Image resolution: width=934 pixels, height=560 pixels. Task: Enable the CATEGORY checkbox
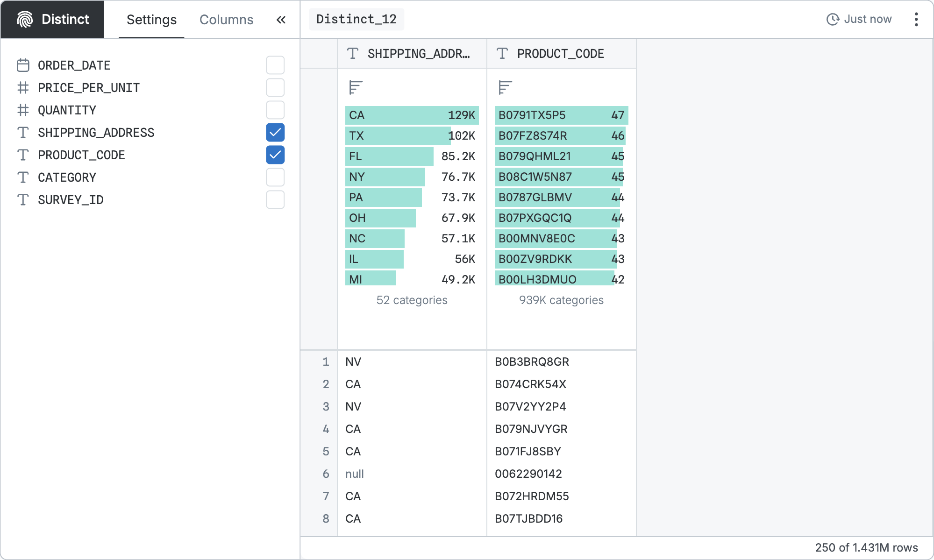(x=275, y=177)
